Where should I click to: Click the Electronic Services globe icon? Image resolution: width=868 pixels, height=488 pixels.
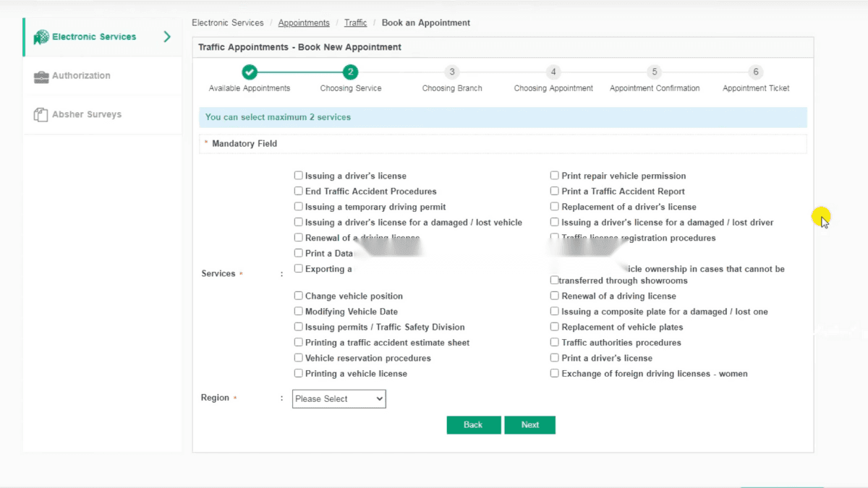coord(41,37)
